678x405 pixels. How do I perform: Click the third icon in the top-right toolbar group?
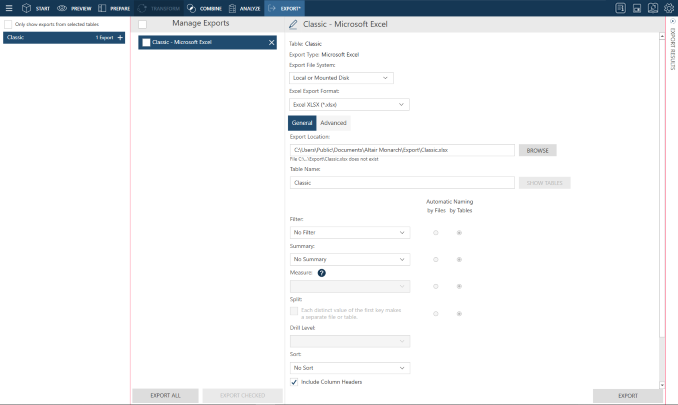point(653,8)
